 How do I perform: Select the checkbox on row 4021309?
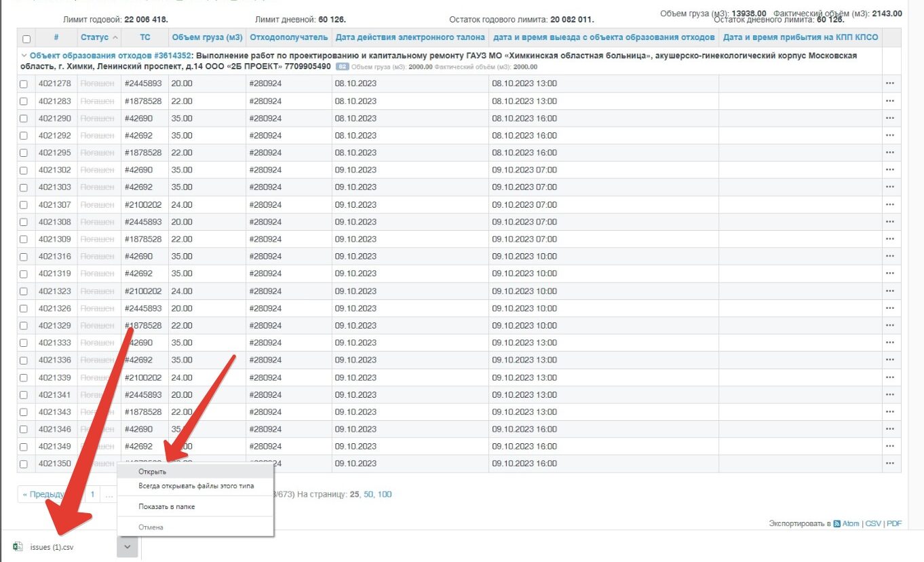[x=24, y=240]
